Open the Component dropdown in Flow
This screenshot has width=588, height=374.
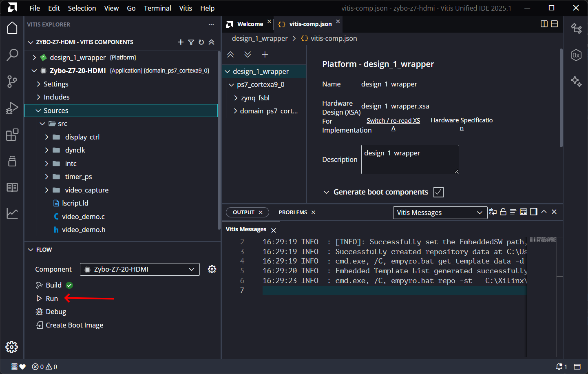coord(140,269)
